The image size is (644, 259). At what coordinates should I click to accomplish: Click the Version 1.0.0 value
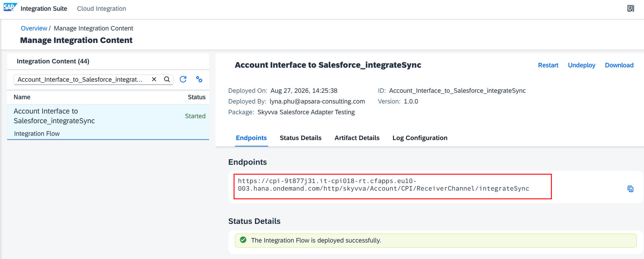click(x=411, y=101)
